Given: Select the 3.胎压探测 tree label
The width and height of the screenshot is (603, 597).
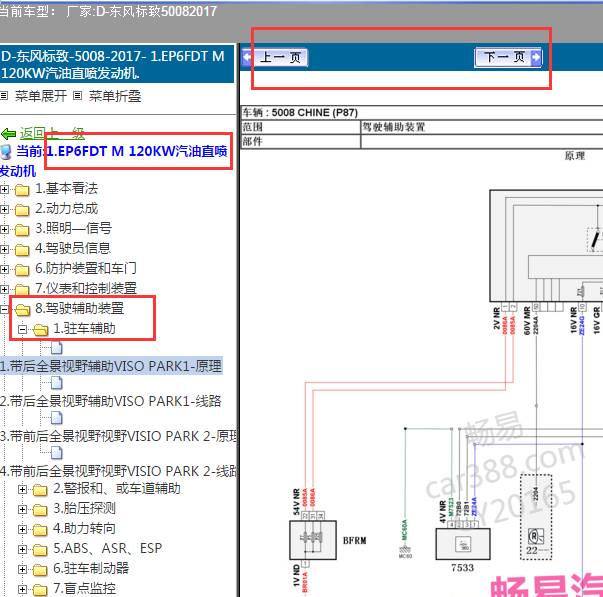Looking at the screenshot, I should pos(84,508).
